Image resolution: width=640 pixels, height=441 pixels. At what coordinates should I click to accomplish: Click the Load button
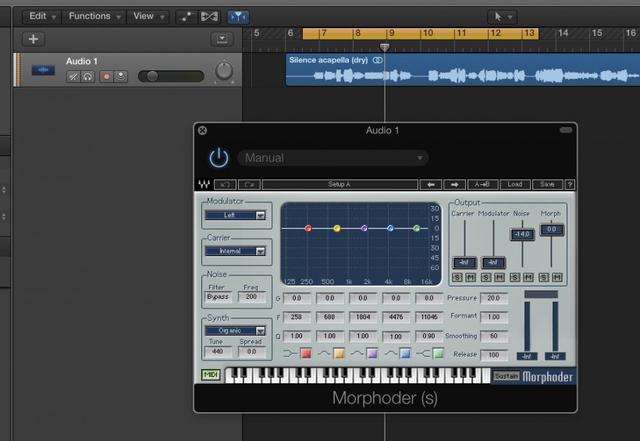pyautogui.click(x=515, y=185)
